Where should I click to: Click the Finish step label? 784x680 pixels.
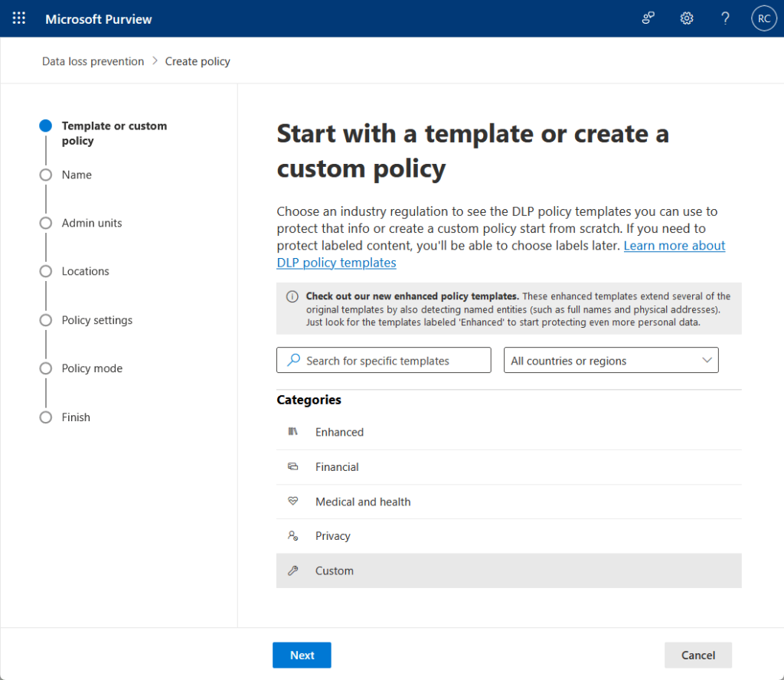76,417
